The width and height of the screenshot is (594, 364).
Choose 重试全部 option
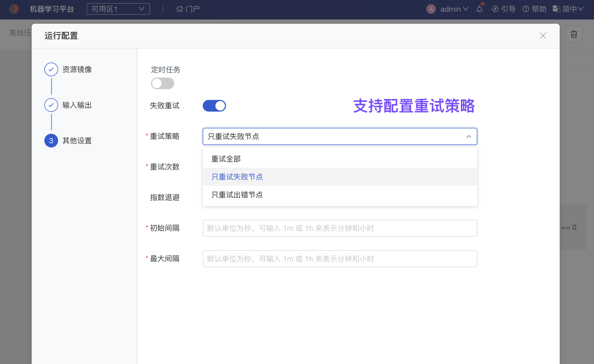point(340,159)
